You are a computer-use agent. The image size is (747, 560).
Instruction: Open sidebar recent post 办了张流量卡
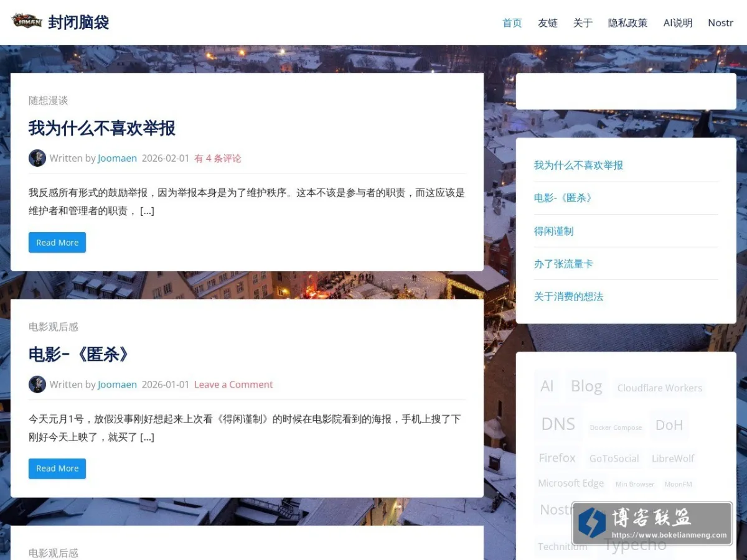point(563,264)
